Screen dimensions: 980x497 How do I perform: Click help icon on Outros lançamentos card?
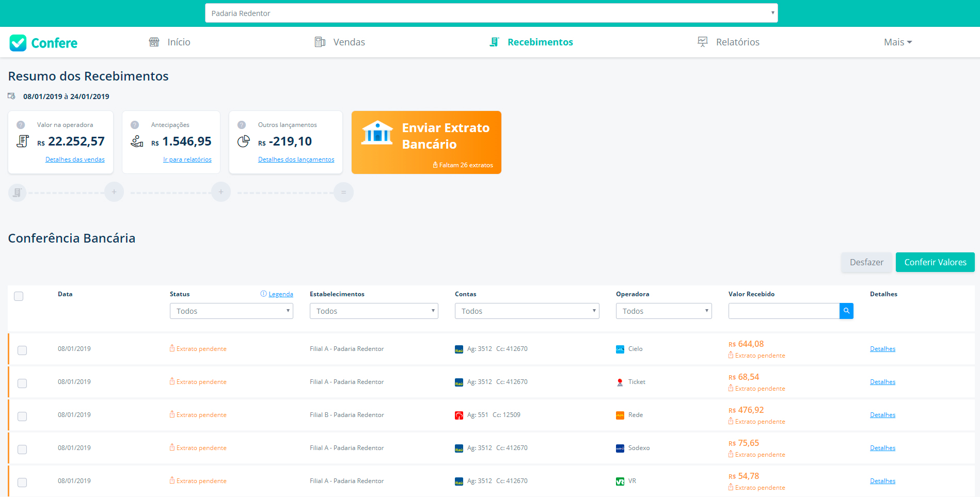pos(242,125)
